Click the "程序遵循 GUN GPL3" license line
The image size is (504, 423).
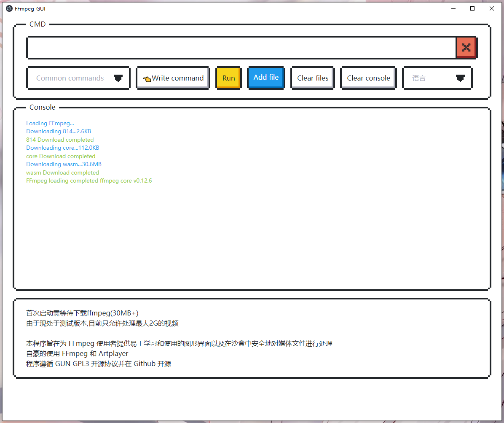coord(99,364)
